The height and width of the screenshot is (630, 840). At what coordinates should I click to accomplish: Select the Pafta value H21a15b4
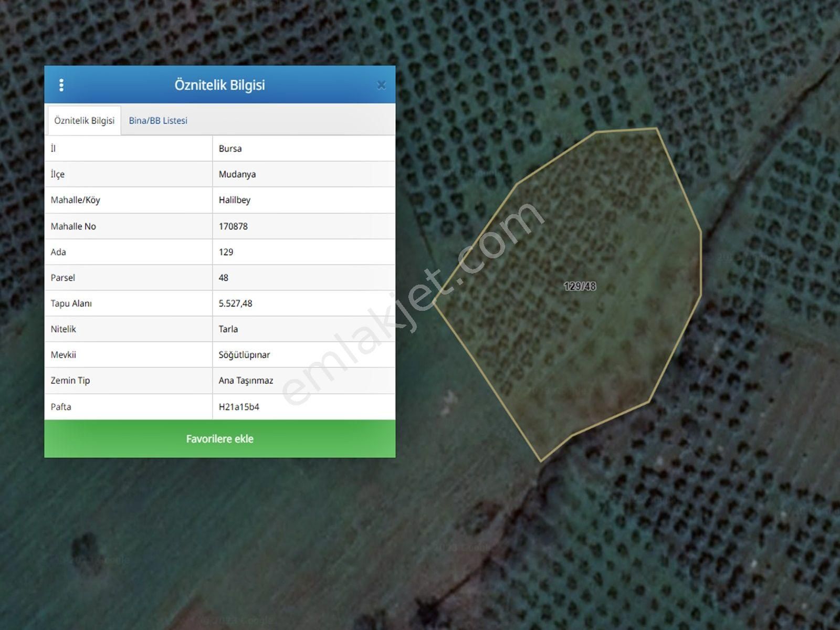pos(239,407)
